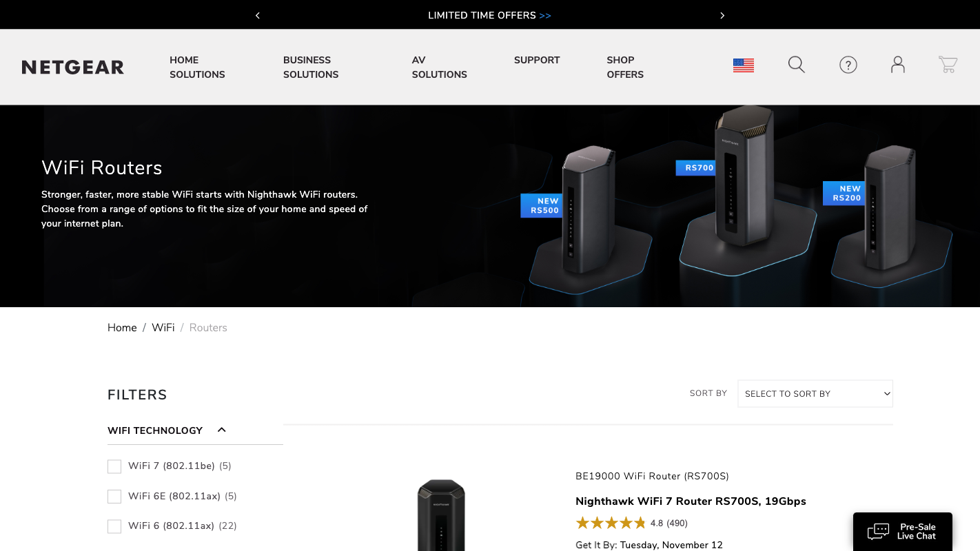
Task: Open the US flag region selector
Action: click(x=743, y=65)
